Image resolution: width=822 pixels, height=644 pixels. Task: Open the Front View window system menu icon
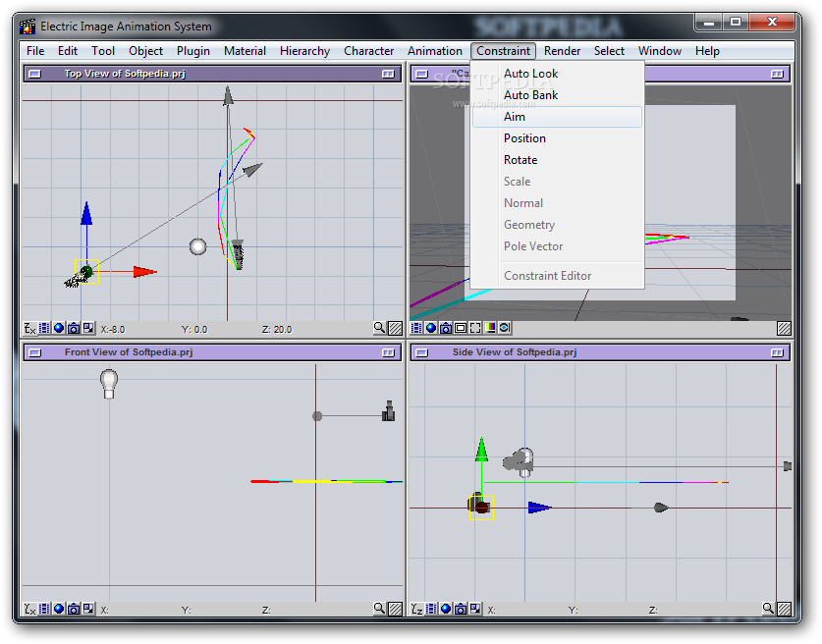(35, 352)
